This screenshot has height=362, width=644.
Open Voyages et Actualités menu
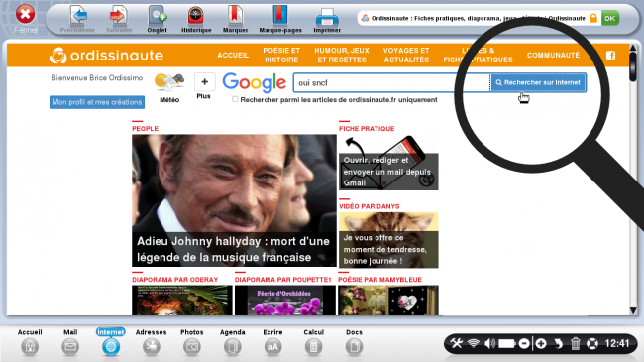406,56
